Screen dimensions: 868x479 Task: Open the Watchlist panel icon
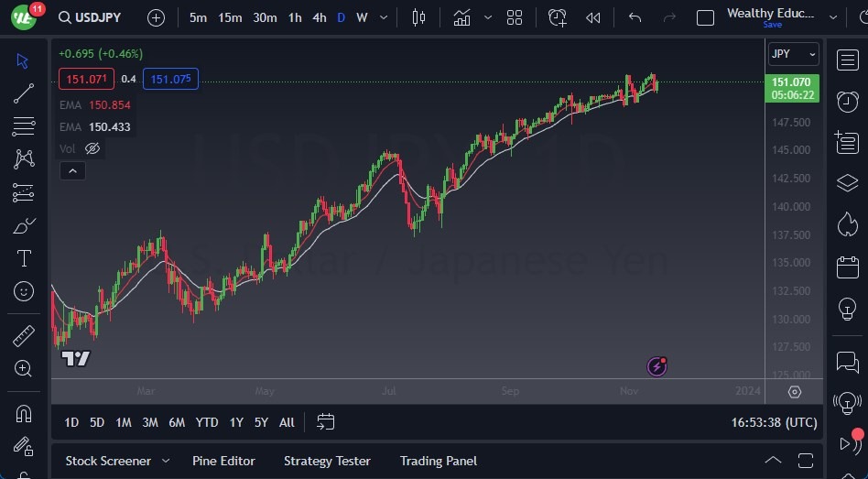pos(847,60)
